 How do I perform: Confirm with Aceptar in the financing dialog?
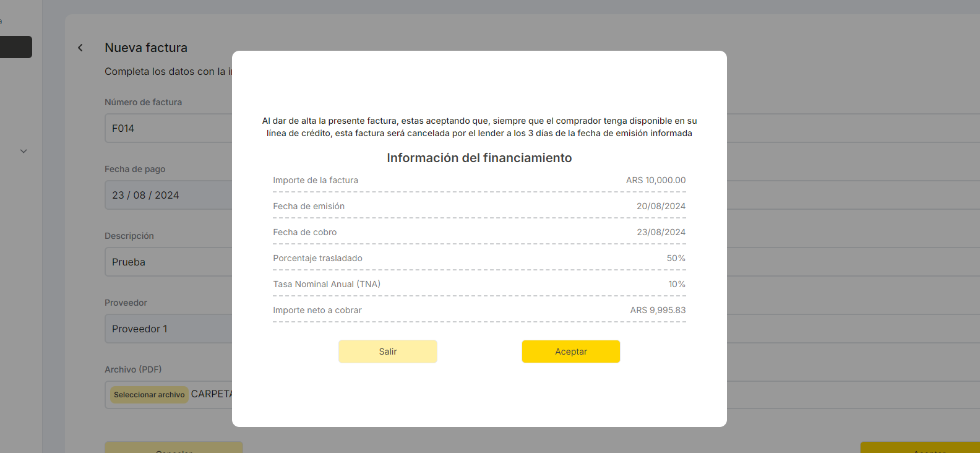click(x=570, y=352)
